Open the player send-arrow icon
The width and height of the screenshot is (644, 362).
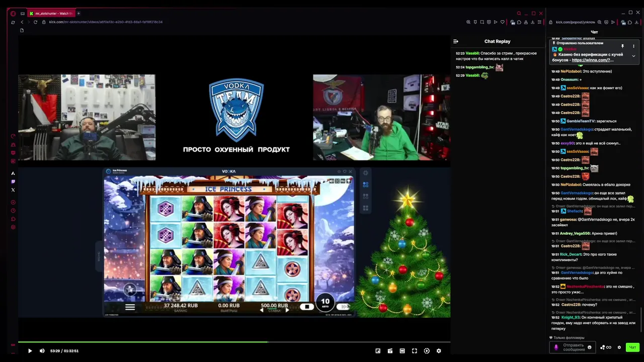point(496,22)
